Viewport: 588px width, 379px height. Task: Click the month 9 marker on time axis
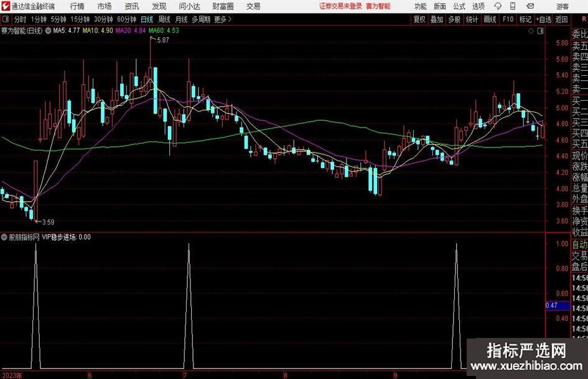pyautogui.click(x=395, y=375)
